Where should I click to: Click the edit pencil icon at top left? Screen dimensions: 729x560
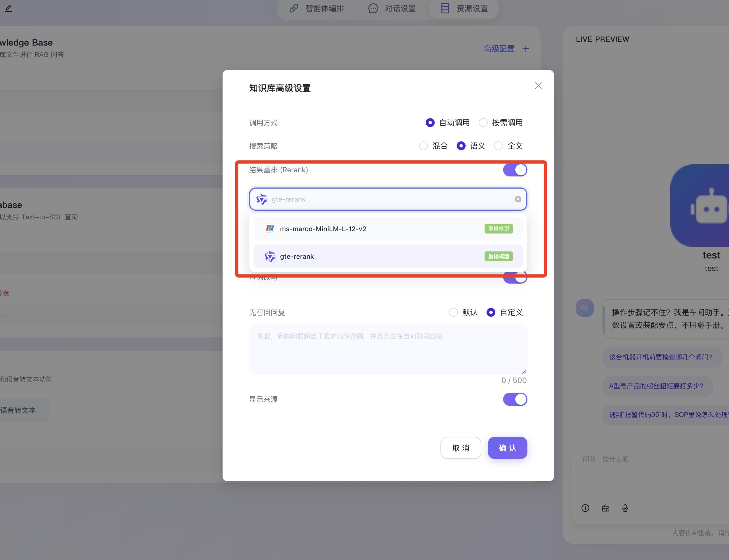tap(8, 8)
